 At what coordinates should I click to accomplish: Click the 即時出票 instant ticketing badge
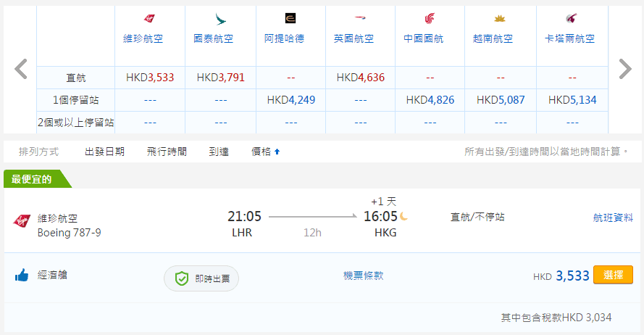click(201, 278)
